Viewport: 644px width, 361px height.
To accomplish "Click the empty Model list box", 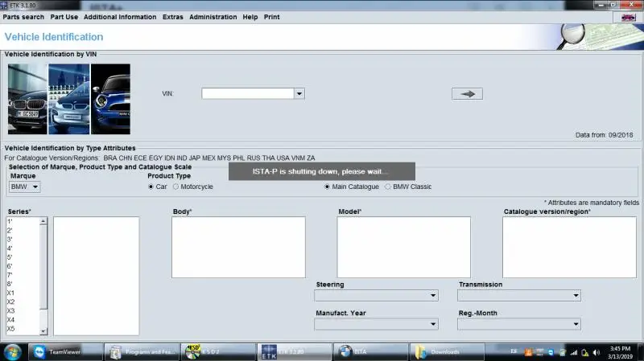I will click(x=404, y=248).
